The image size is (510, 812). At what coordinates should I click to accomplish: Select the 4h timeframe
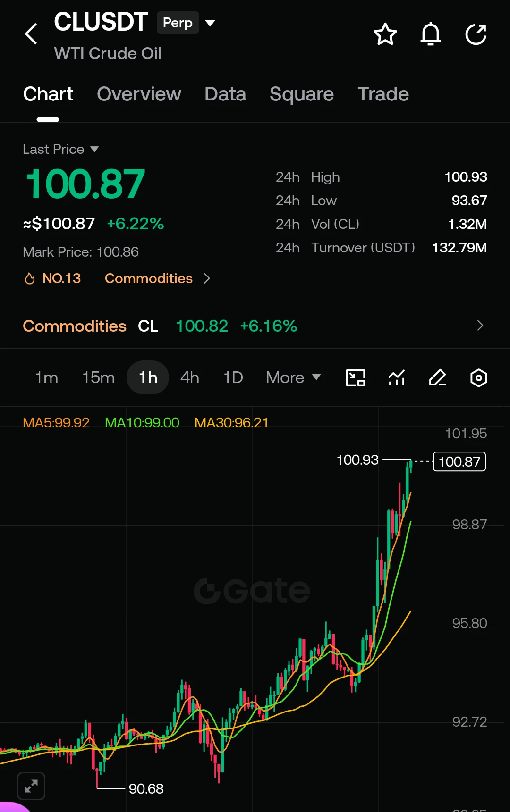point(190,377)
